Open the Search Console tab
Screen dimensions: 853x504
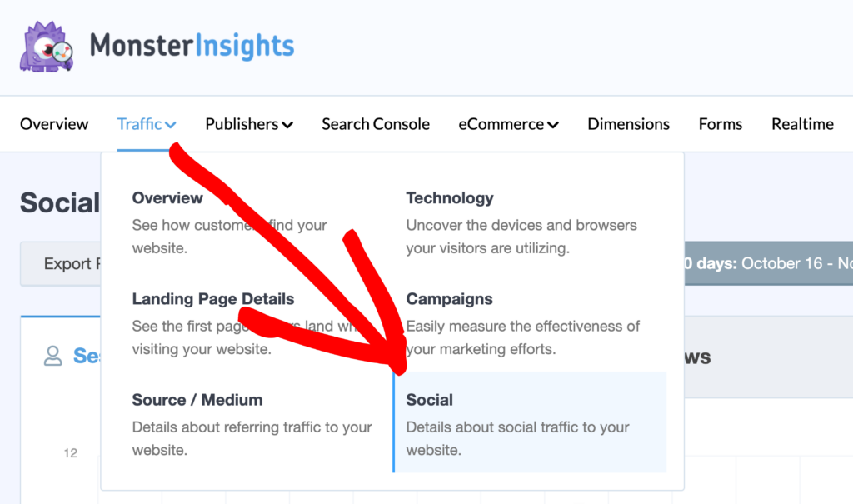coord(376,124)
